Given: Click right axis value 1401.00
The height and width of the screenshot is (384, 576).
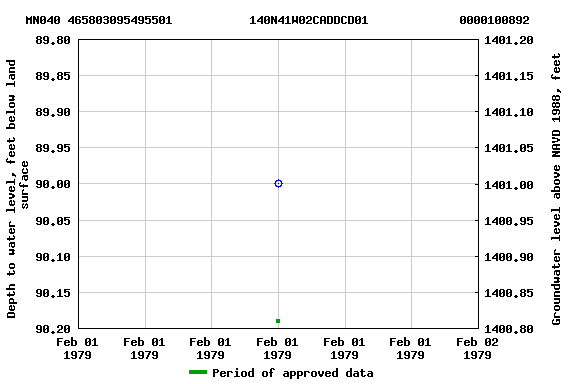Looking at the screenshot, I should [x=509, y=184].
